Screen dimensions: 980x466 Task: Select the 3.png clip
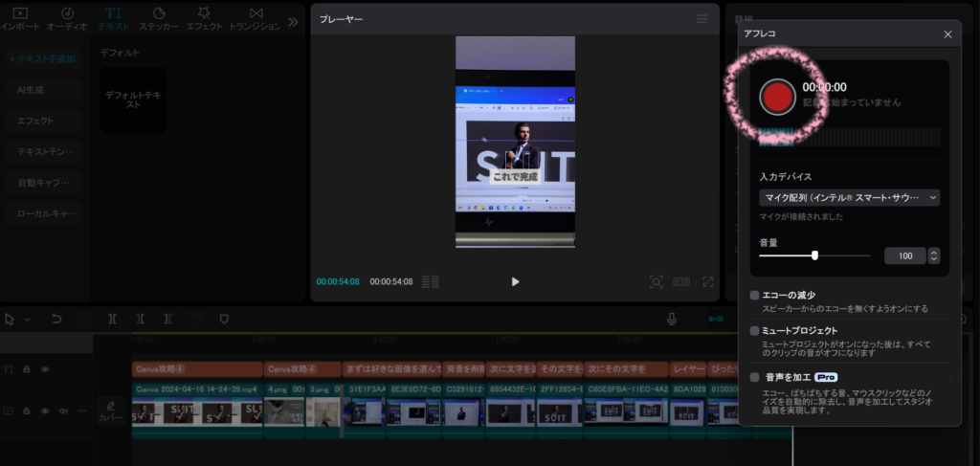pos(323,411)
